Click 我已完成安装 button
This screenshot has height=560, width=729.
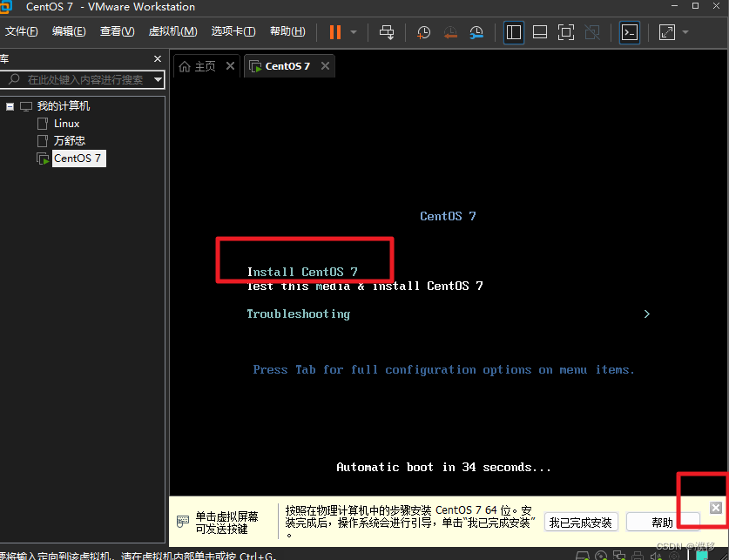click(x=581, y=523)
